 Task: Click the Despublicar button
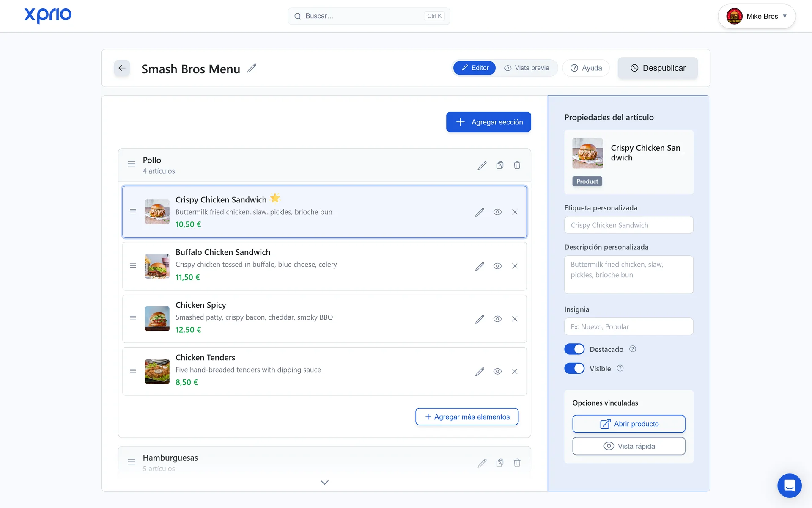pos(658,68)
